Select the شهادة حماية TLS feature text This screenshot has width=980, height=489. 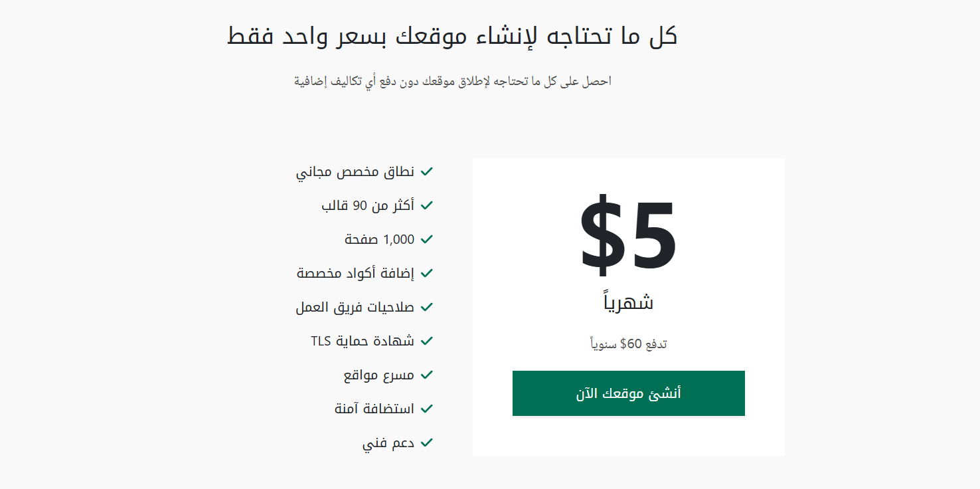pyautogui.click(x=363, y=341)
